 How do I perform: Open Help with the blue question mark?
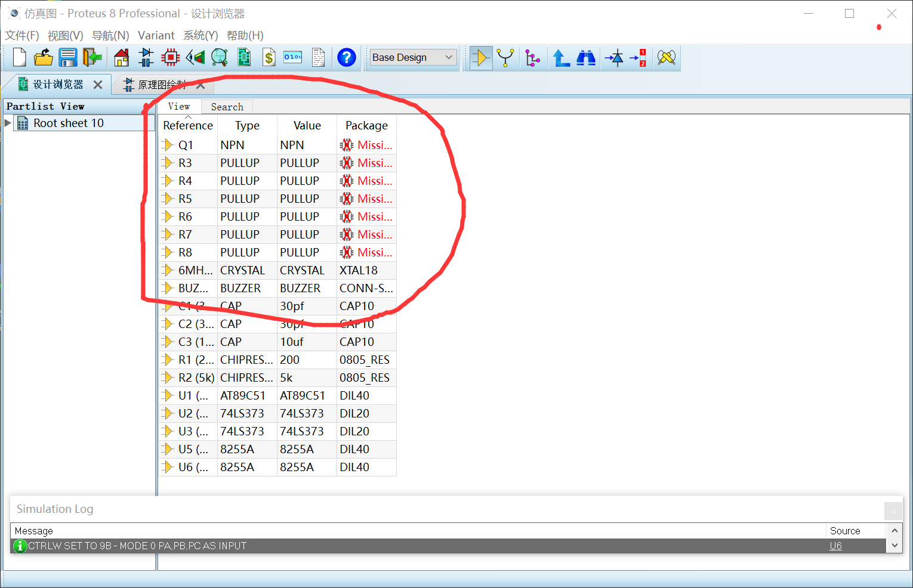[347, 57]
